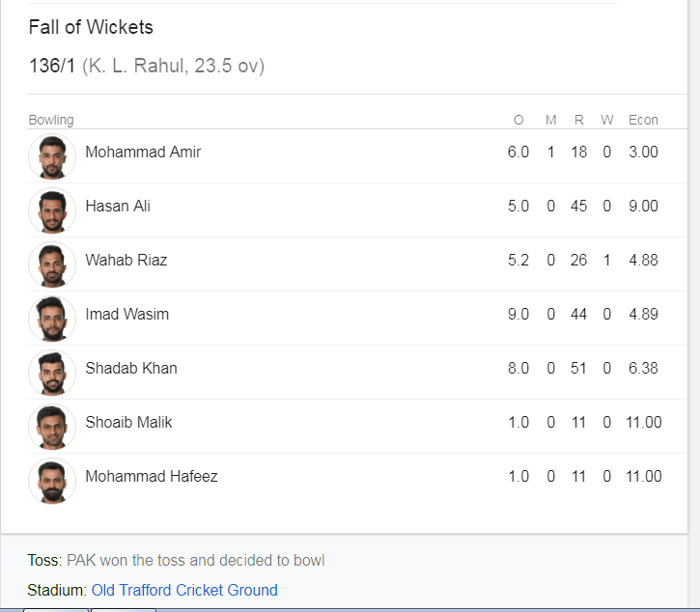Click Imad Wasim's player photo
700x612 pixels.
click(x=52, y=319)
